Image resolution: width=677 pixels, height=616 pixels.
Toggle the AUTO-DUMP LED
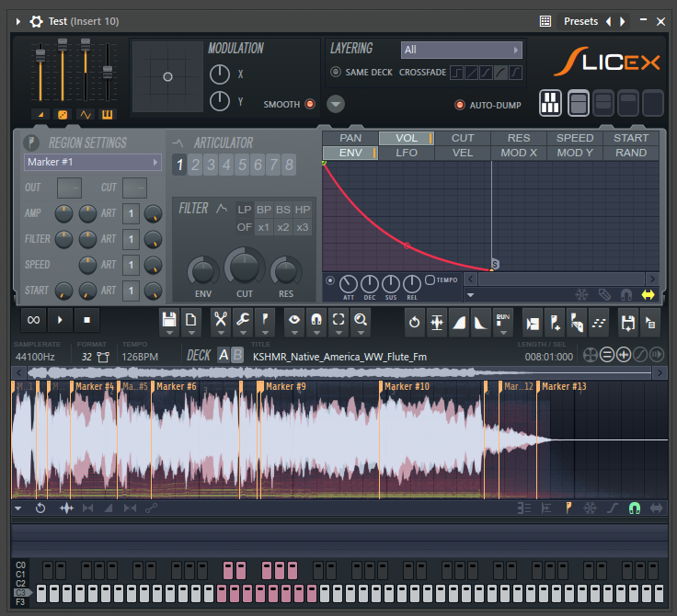(460, 105)
